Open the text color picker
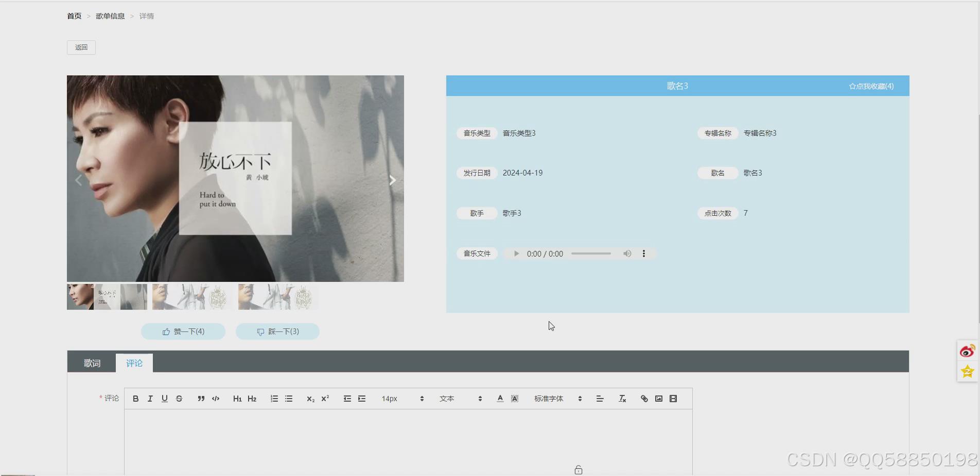 500,399
